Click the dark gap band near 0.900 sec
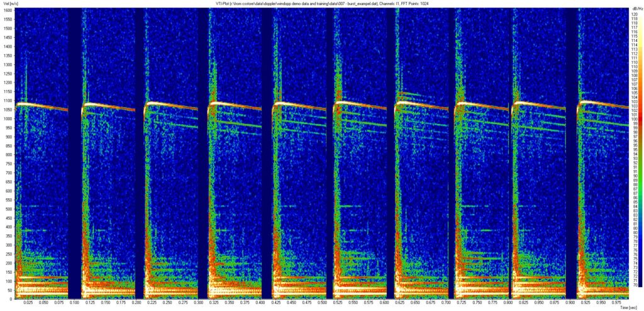Screen dimensions: 644x311 [572, 157]
